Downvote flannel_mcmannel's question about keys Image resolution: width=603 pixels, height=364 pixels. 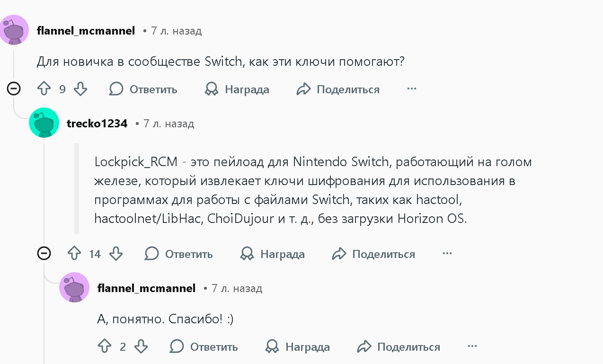tap(80, 89)
